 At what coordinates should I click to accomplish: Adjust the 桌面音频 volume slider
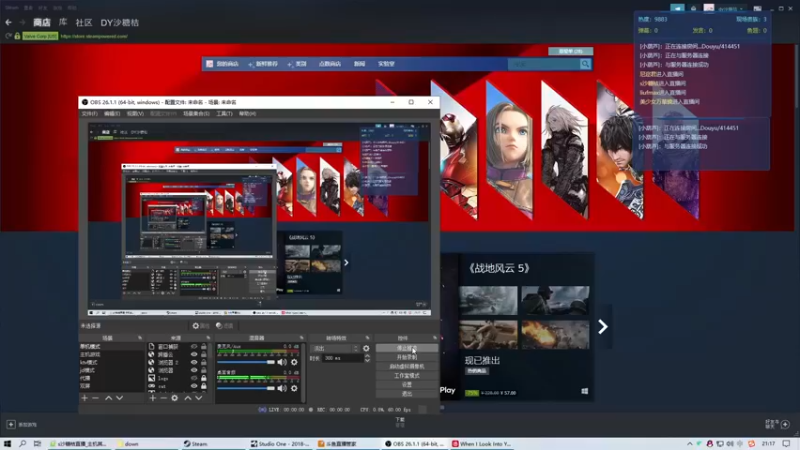[246, 388]
